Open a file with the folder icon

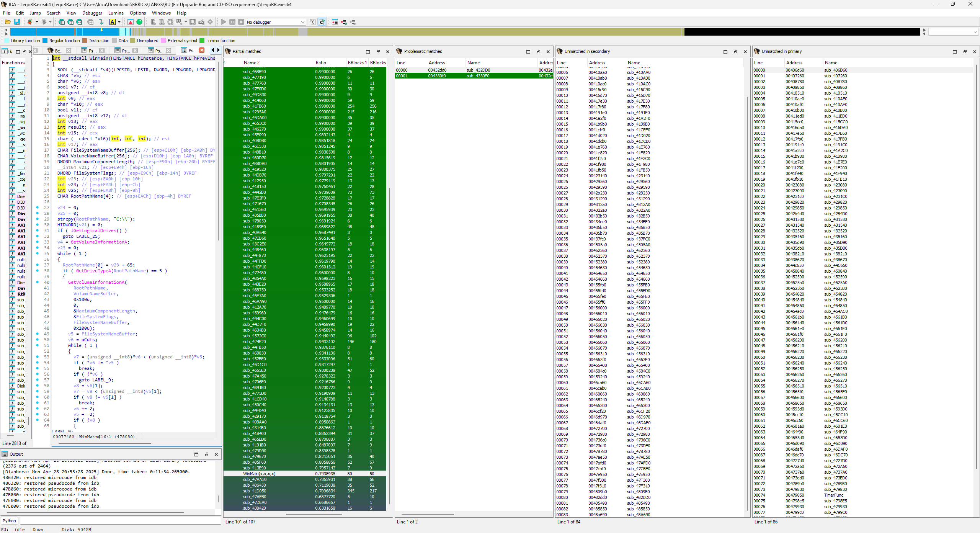pos(8,22)
